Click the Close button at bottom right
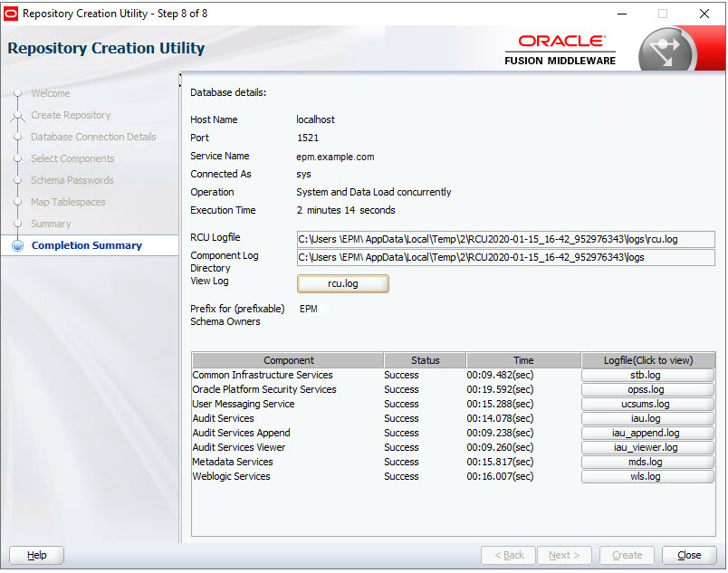 689,555
